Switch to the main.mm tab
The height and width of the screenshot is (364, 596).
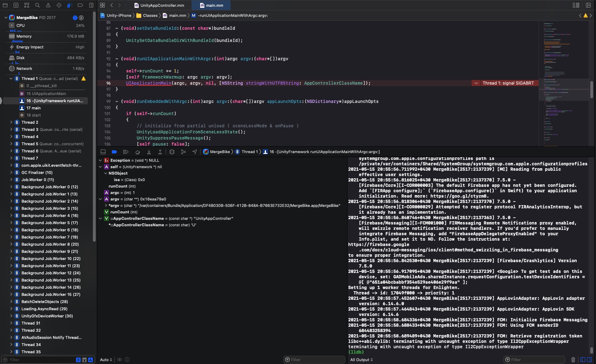point(212,5)
